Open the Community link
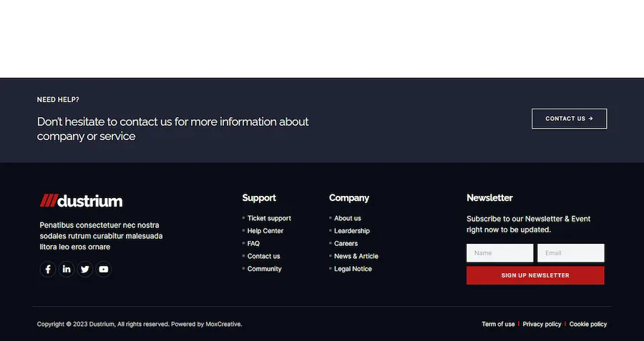The height and width of the screenshot is (341, 644). [265, 269]
